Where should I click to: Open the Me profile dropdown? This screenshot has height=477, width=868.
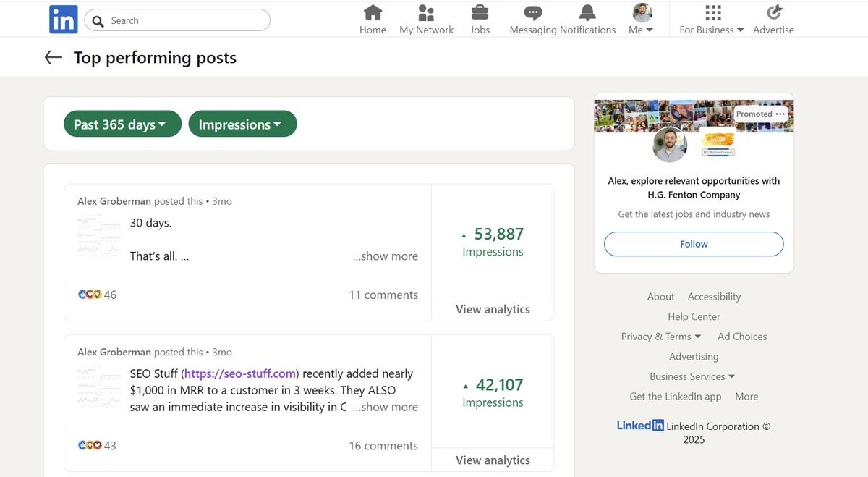tap(642, 20)
